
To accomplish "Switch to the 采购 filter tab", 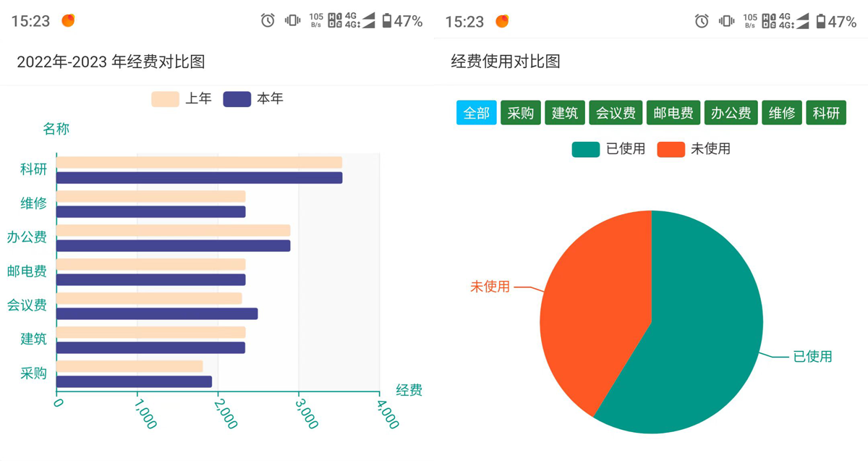I will (520, 113).
